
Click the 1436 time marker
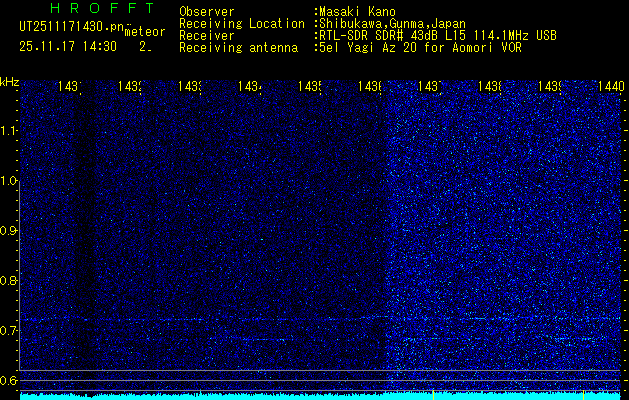click(369, 86)
